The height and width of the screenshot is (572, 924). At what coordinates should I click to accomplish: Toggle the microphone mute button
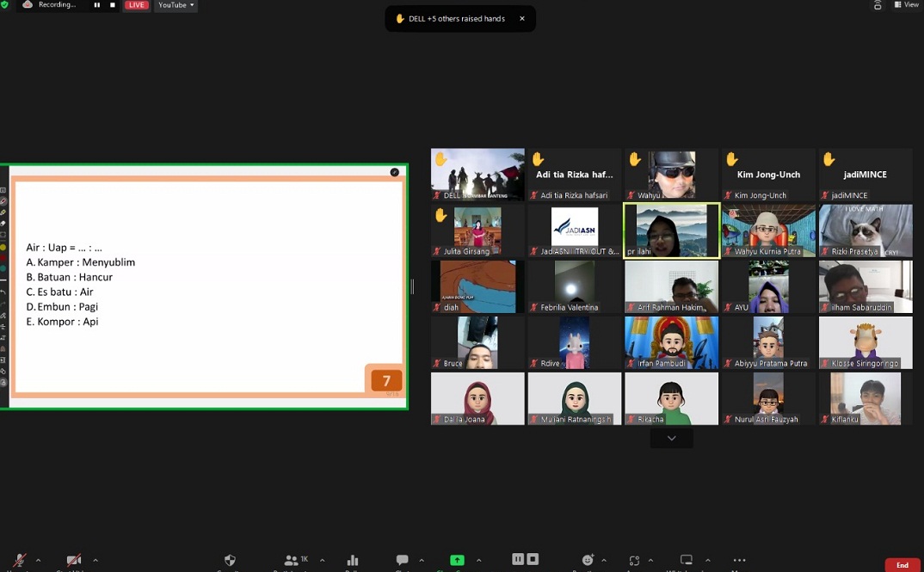tap(19, 561)
